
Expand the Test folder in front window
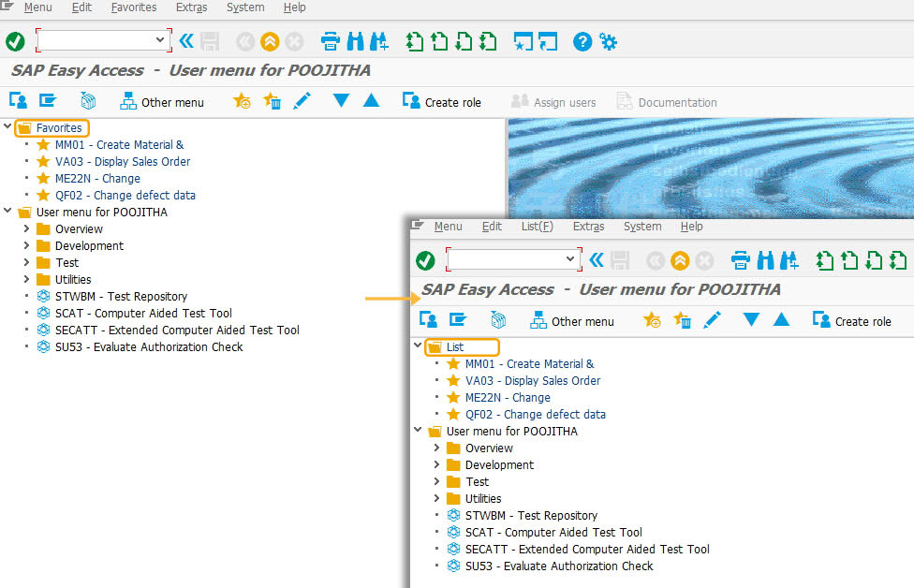(x=436, y=481)
